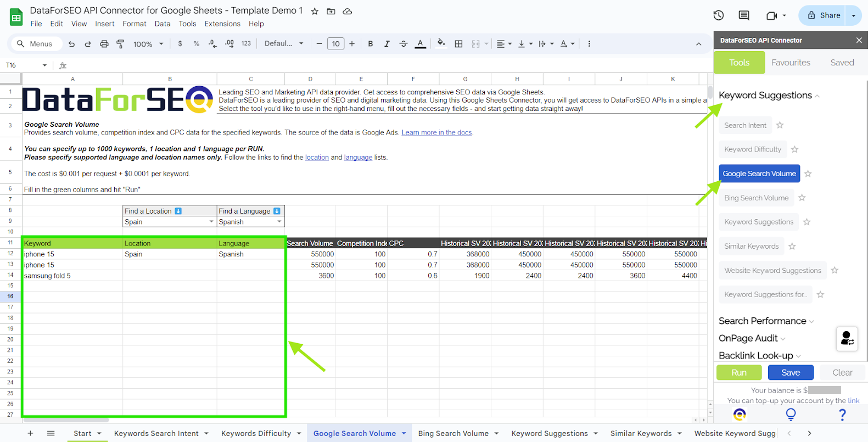
Task: Click the Clear button
Action: [842, 372]
